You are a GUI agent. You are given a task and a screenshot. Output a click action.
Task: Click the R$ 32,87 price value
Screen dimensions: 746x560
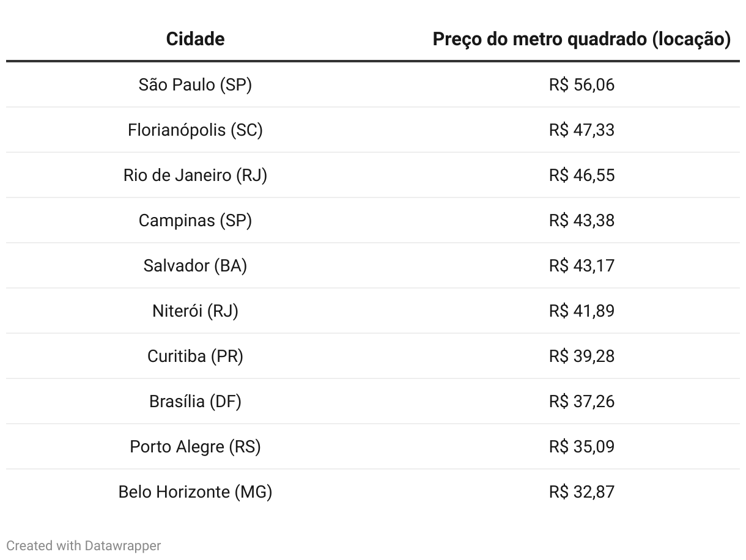582,492
